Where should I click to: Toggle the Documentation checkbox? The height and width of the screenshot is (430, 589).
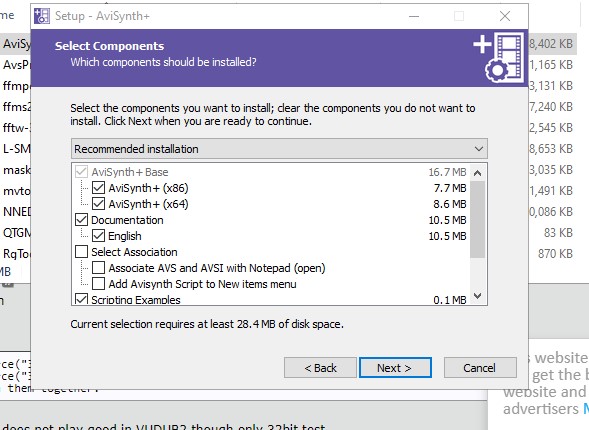coord(82,220)
